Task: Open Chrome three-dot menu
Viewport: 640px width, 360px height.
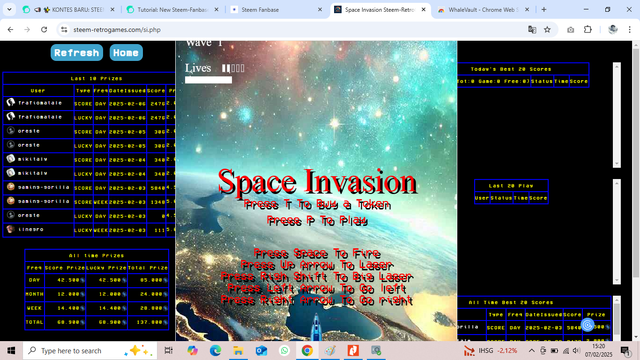Action: click(630, 30)
